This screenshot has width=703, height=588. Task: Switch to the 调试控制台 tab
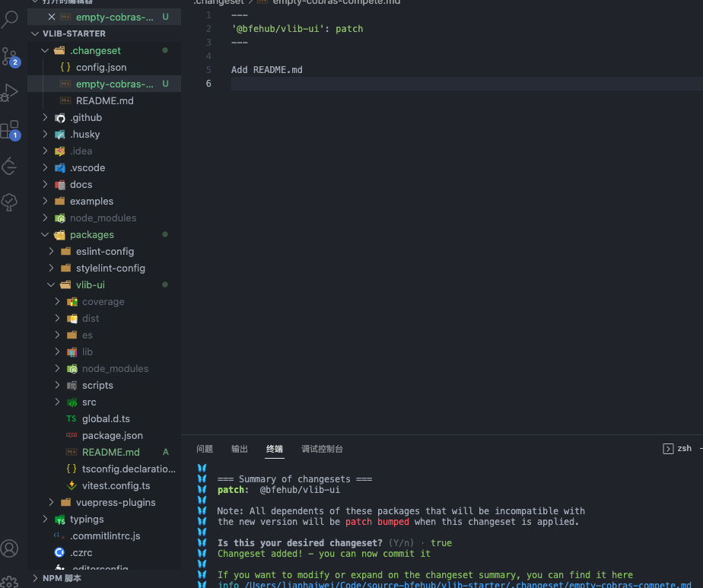[322, 449]
